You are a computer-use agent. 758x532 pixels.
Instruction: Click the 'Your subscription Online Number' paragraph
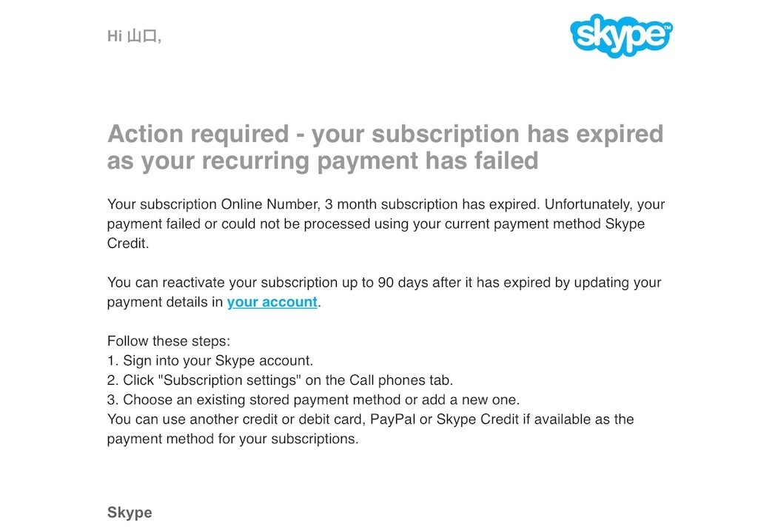pyautogui.click(x=386, y=223)
